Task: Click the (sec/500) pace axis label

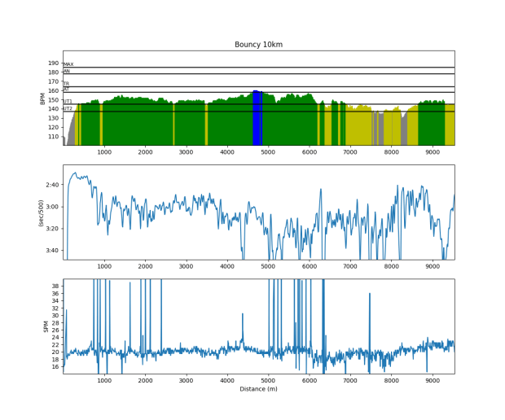Action: click(40, 212)
